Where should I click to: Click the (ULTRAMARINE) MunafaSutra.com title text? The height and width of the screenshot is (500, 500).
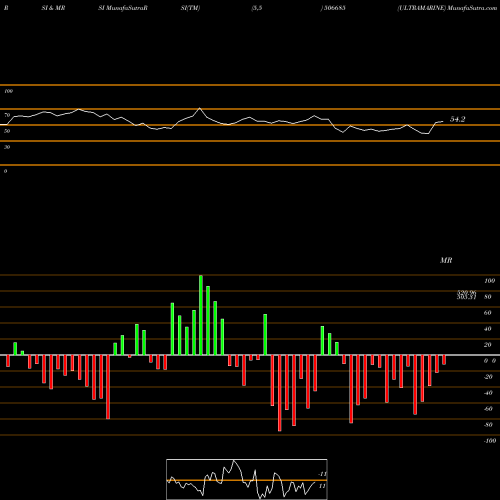[x=447, y=8]
